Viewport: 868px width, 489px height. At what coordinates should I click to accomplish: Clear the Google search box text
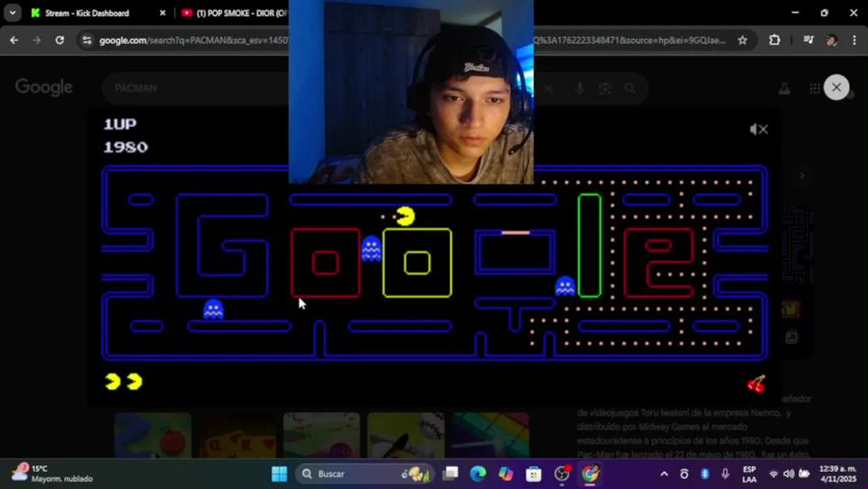(x=548, y=88)
